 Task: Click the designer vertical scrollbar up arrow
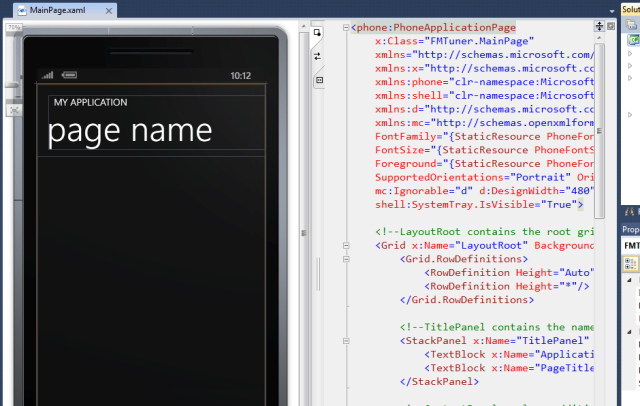point(303,26)
